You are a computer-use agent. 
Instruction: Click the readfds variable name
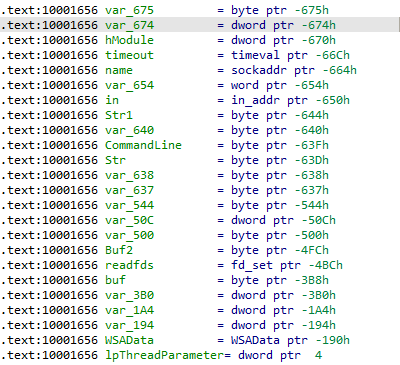click(x=129, y=265)
